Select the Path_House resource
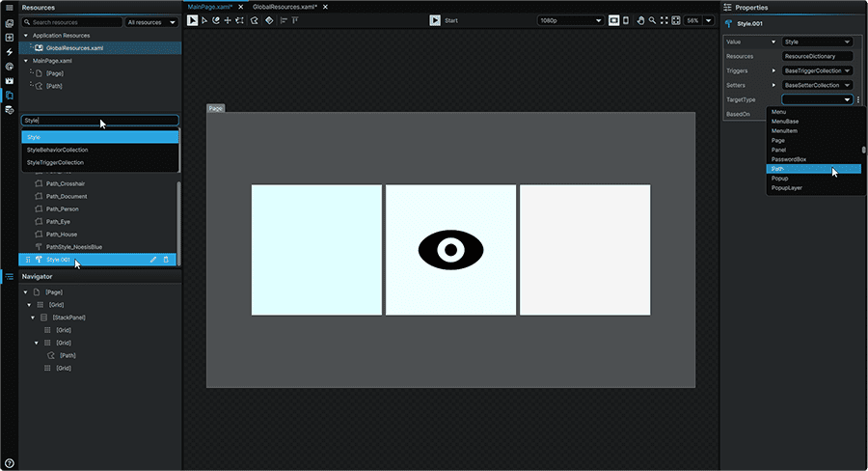Screen dimensions: 868x471 62,235
